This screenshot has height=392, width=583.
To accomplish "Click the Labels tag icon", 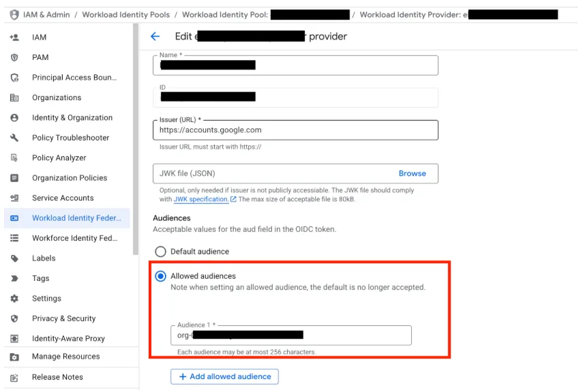I will click(x=14, y=258).
